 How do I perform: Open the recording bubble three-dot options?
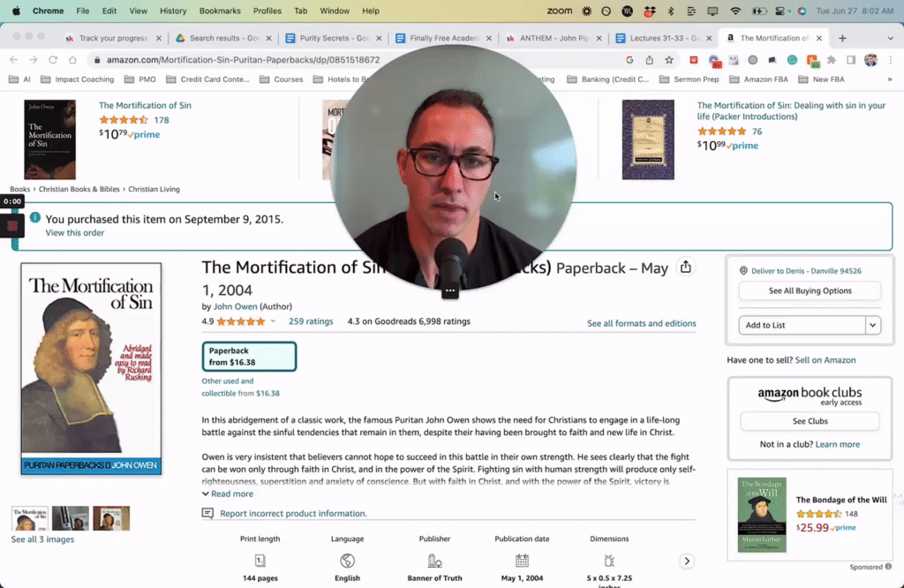[x=450, y=290]
